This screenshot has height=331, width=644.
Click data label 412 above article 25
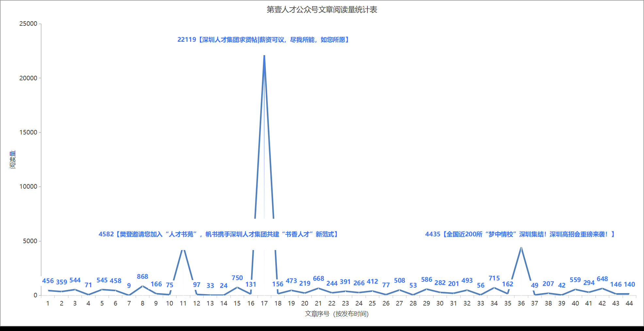point(373,281)
